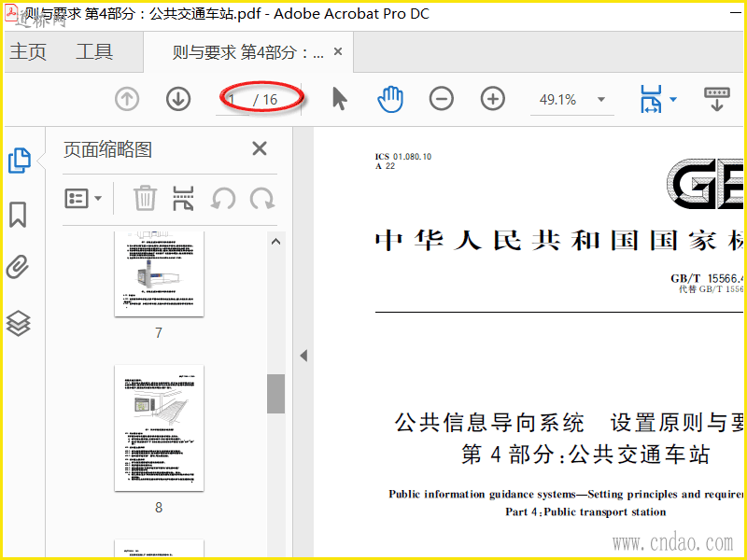Click the document text ICS 01.080.10
747x560 pixels.
point(403,157)
